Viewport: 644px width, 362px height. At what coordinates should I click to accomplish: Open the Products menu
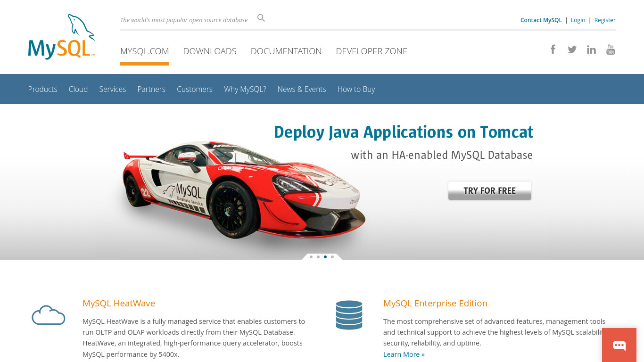(42, 89)
